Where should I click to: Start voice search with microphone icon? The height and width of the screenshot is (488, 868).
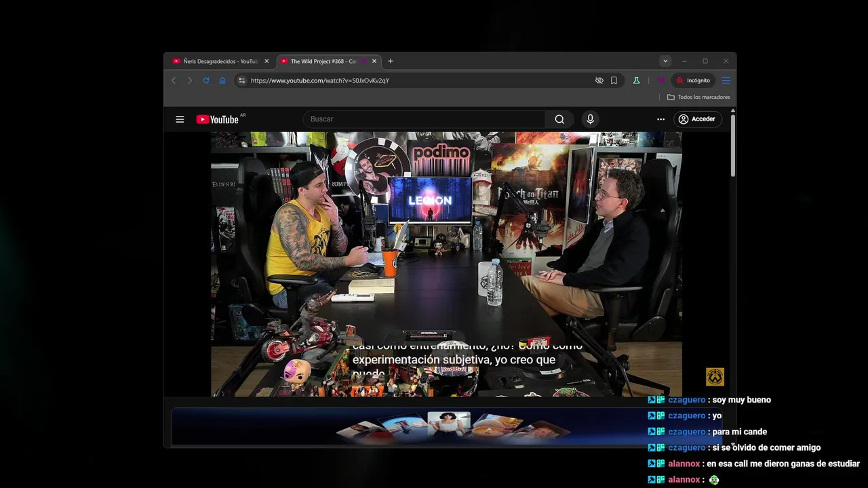click(590, 119)
